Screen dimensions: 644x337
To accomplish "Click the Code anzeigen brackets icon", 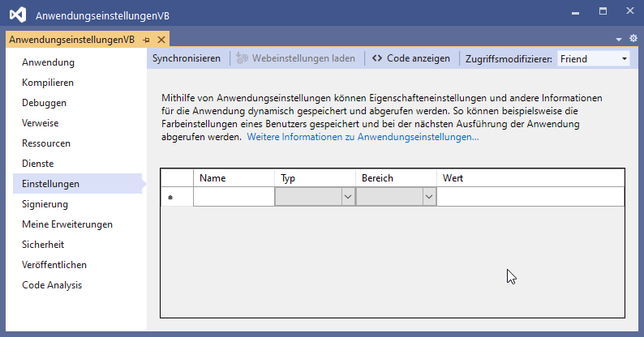I will point(377,58).
